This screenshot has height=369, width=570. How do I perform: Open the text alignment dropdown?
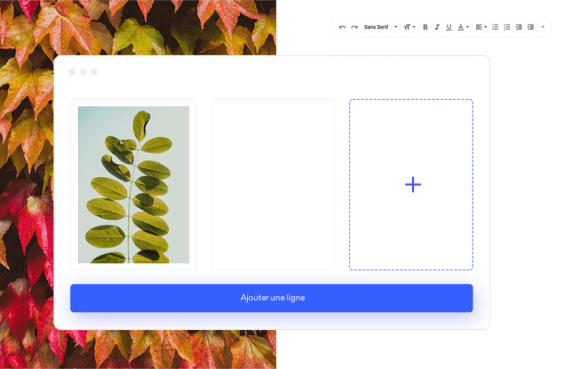481,27
